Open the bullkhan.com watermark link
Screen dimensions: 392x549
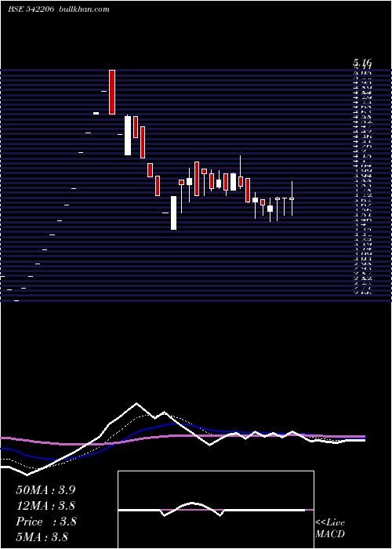(83, 9)
